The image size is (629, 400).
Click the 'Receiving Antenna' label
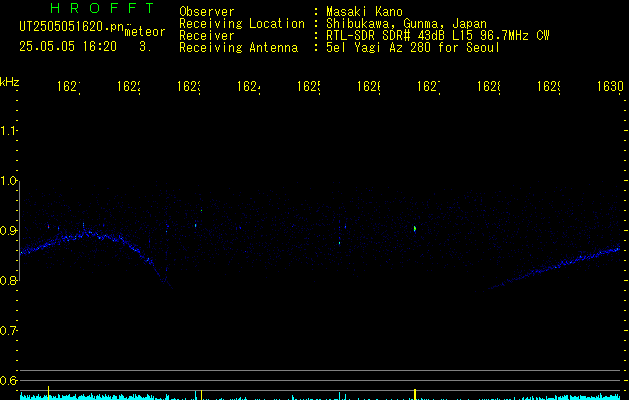[x=238, y=48]
